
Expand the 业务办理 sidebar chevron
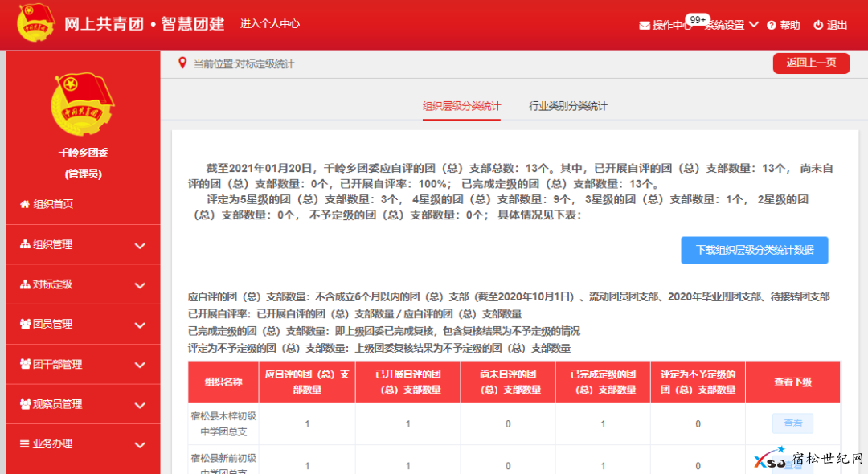click(140, 445)
